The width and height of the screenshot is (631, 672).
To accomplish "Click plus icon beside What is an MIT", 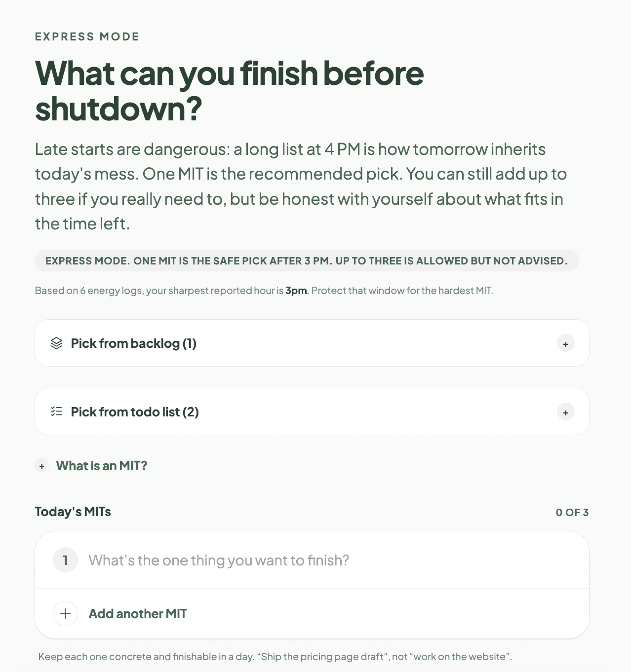I will [x=42, y=466].
